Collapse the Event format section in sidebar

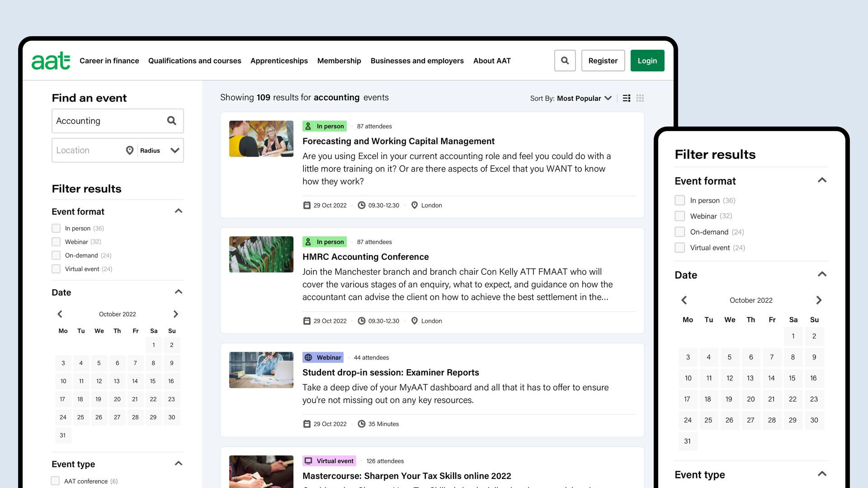(x=179, y=211)
